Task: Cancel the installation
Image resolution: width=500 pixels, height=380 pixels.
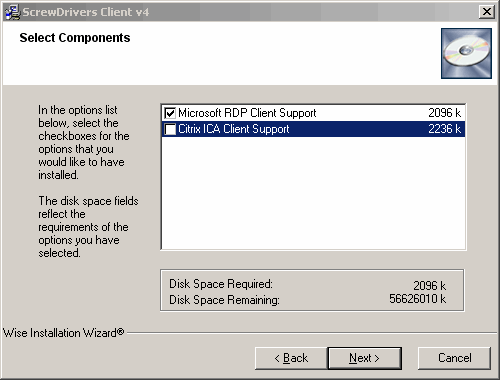Action: tap(454, 358)
